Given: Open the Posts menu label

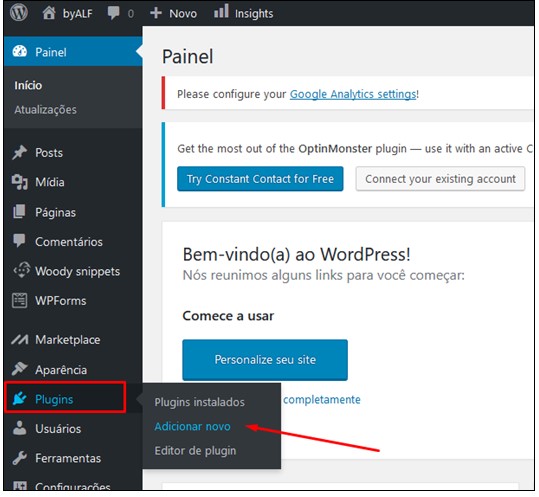Looking at the screenshot, I should 49,153.
